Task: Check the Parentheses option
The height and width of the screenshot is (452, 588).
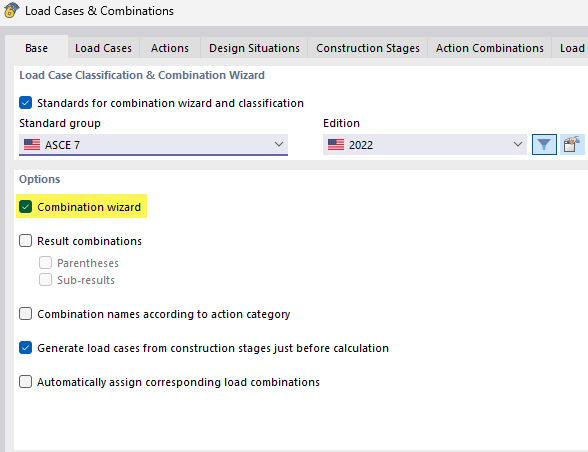Action: [x=45, y=263]
